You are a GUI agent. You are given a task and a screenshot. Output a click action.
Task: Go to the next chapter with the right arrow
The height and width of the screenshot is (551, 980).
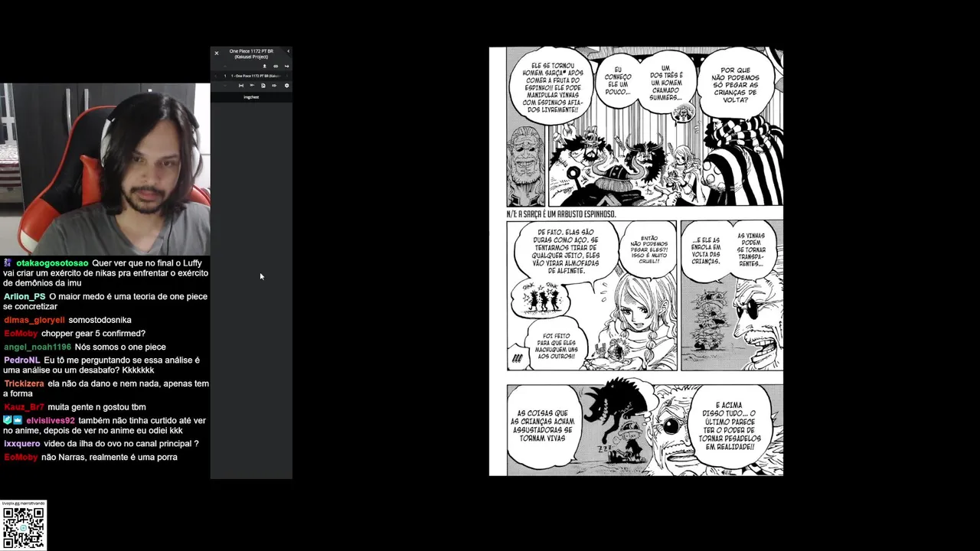pyautogui.click(x=287, y=76)
